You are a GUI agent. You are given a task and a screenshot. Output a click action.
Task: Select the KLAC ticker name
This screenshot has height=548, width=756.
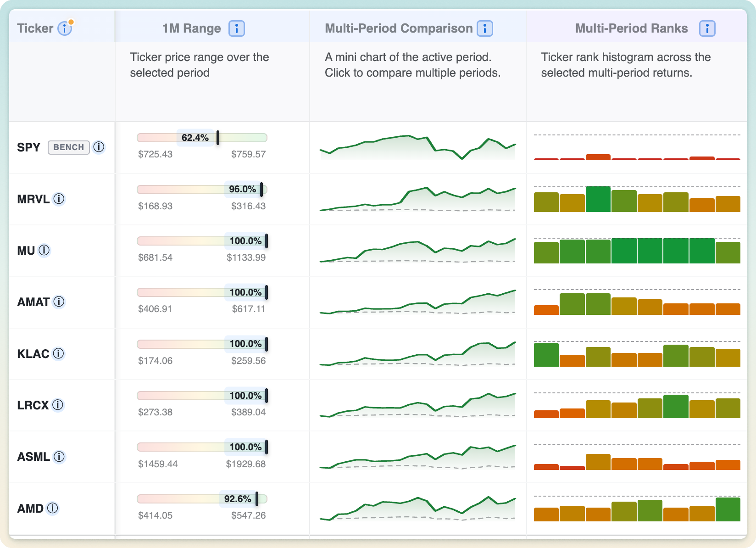click(33, 354)
